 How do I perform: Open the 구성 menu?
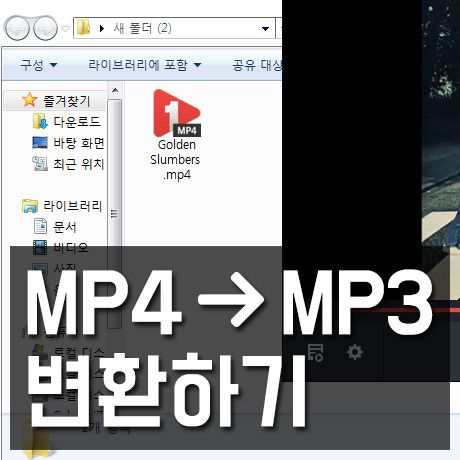click(x=38, y=65)
